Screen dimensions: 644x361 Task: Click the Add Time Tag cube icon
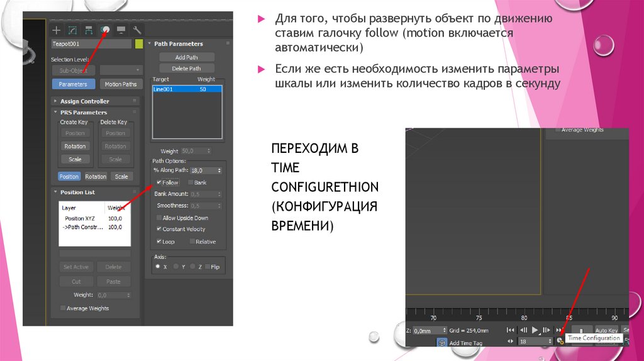pos(441,343)
